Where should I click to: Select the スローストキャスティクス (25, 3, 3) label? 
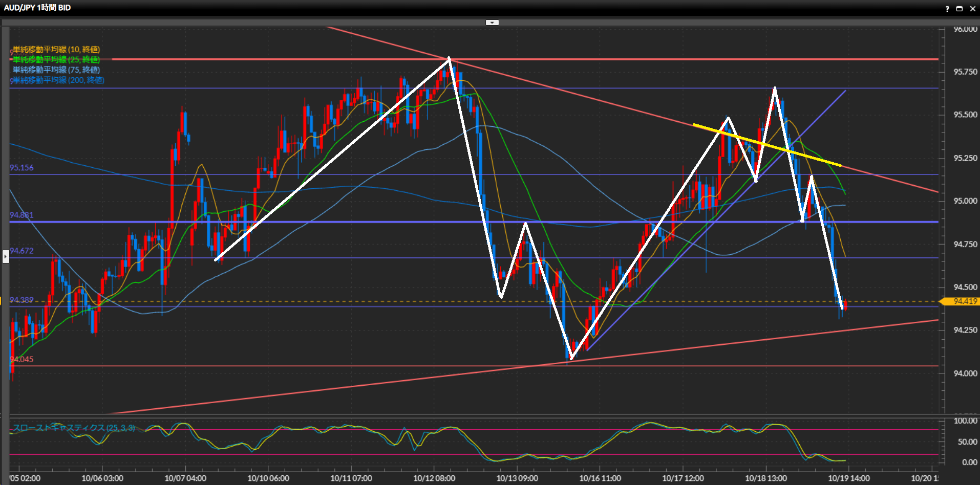(x=74, y=428)
